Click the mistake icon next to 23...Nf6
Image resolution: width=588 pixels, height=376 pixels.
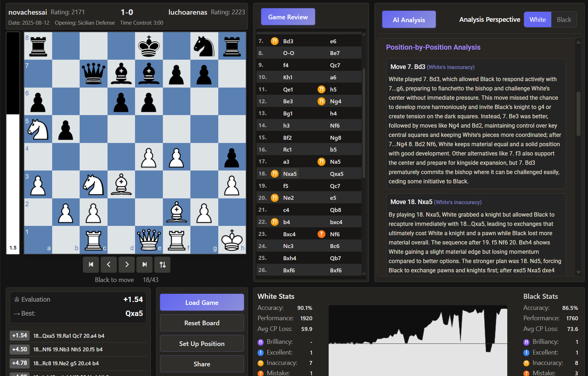321,234
